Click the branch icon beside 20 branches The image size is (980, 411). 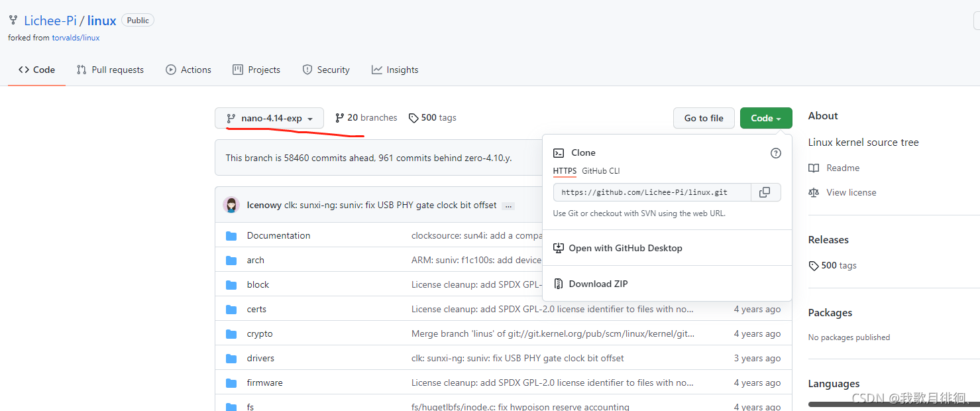coord(339,118)
